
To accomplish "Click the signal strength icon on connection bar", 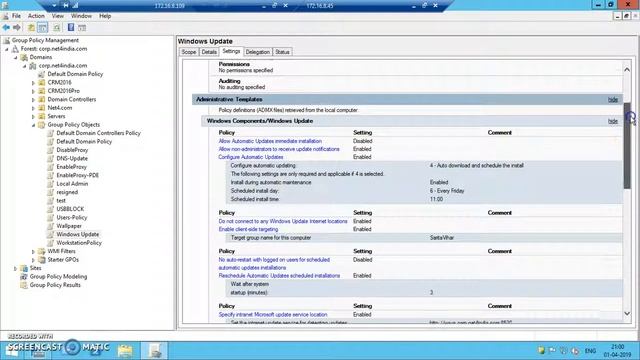I will (x=76, y=6).
